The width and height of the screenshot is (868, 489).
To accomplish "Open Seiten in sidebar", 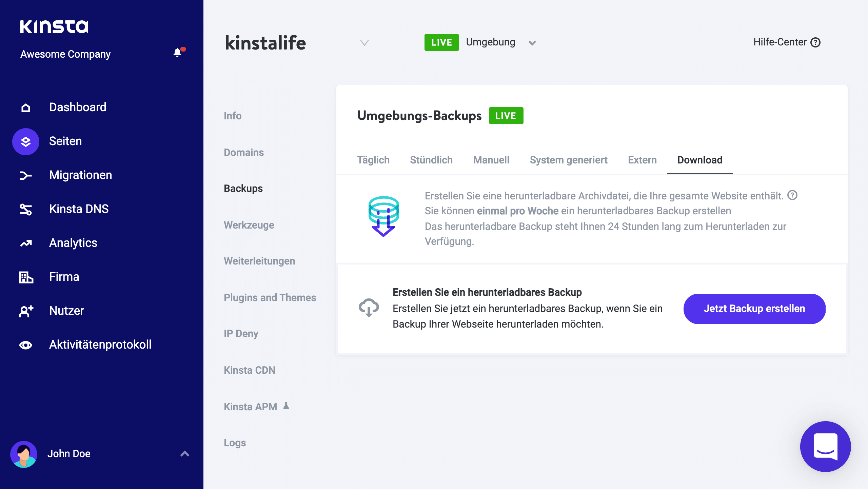I will 65,141.
